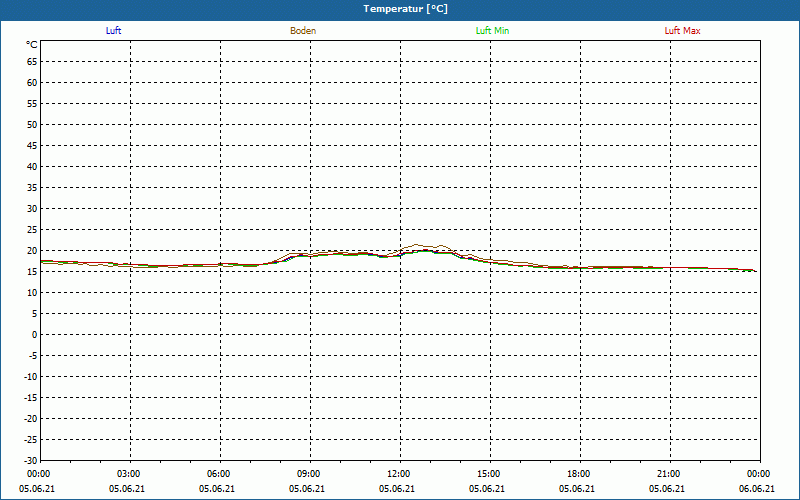Click the 06:00 time axis label
The image size is (800, 500).
point(218,474)
